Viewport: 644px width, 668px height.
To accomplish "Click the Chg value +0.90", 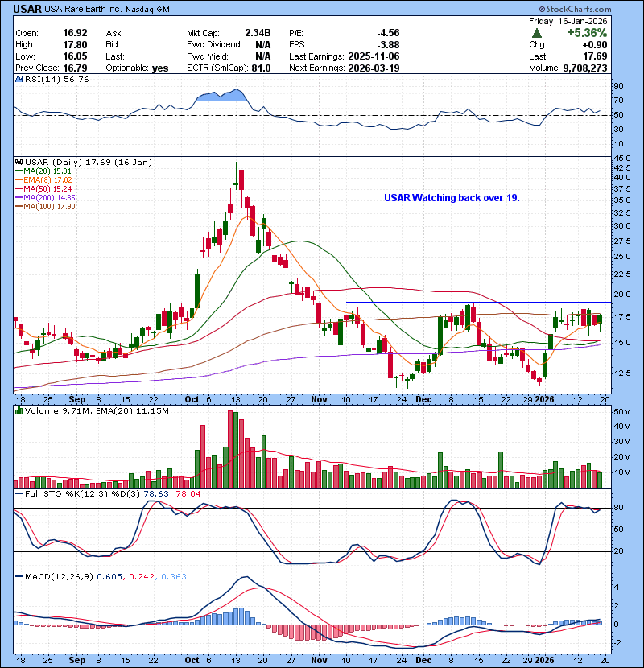I will tap(595, 45).
